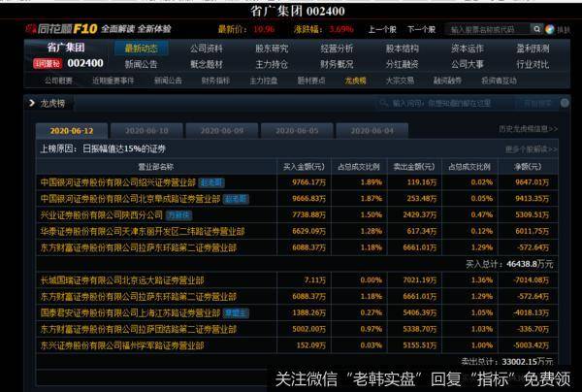The width and height of the screenshot is (582, 392).
Task: Click the 开始搜索 button
Action: pyautogui.click(x=537, y=103)
